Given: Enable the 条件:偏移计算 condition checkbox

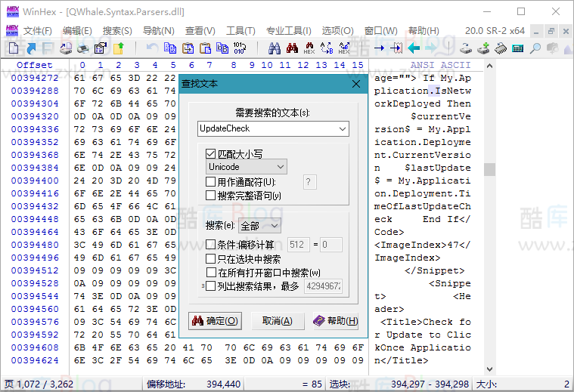Looking at the screenshot, I should click(210, 244).
